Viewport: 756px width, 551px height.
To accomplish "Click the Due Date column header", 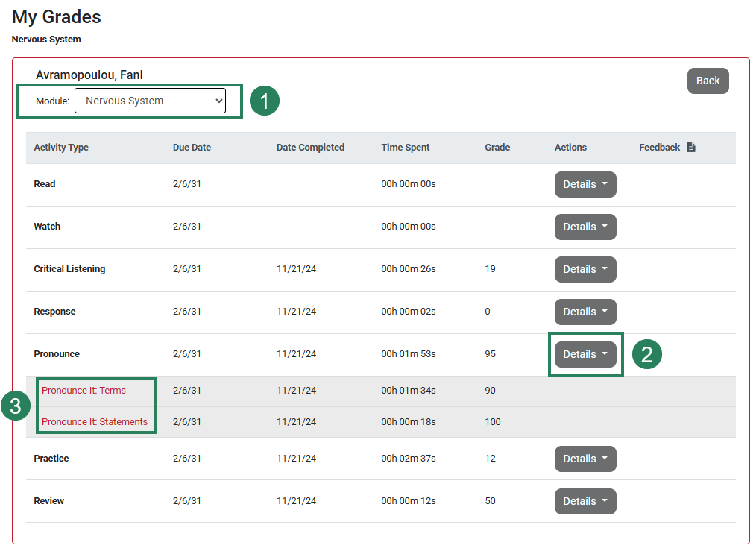I will click(192, 147).
